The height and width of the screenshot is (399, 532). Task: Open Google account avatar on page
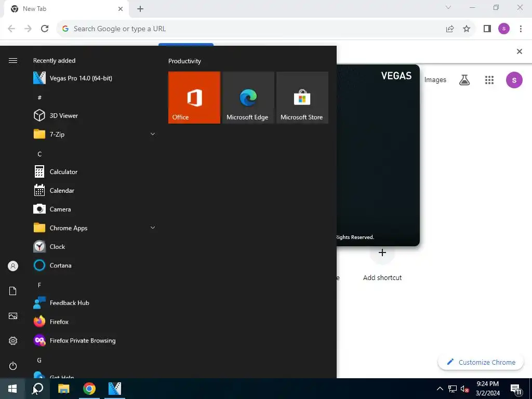(x=514, y=79)
